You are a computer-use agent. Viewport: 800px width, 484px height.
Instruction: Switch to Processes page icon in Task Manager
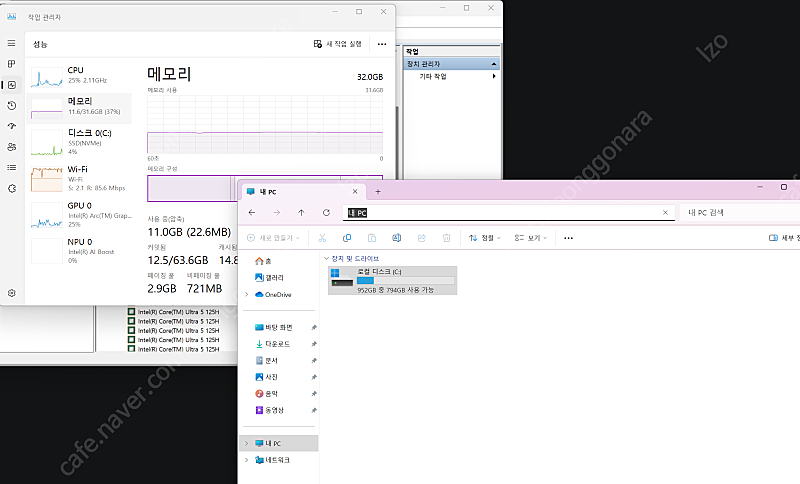pyautogui.click(x=11, y=64)
